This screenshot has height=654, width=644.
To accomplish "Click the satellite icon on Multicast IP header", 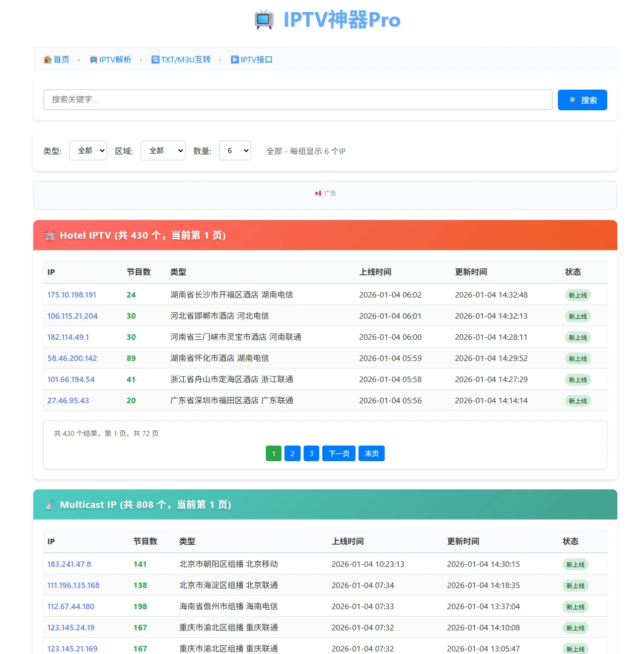I will pos(50,504).
